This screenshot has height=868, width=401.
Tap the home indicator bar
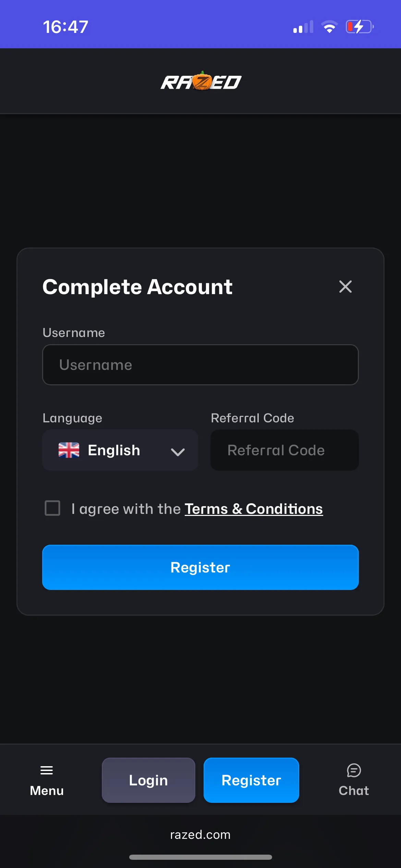pos(200,857)
